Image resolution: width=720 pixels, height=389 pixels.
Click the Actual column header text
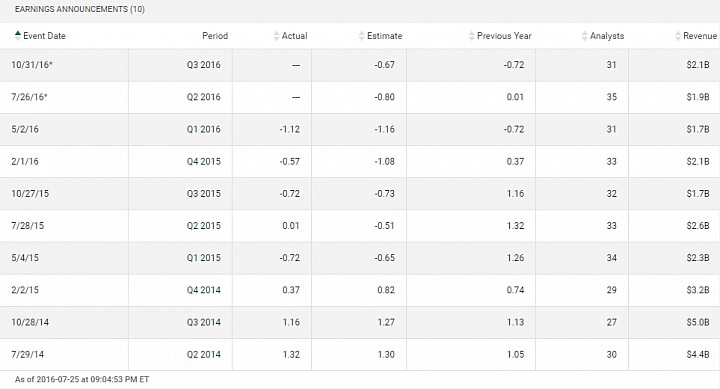[294, 36]
